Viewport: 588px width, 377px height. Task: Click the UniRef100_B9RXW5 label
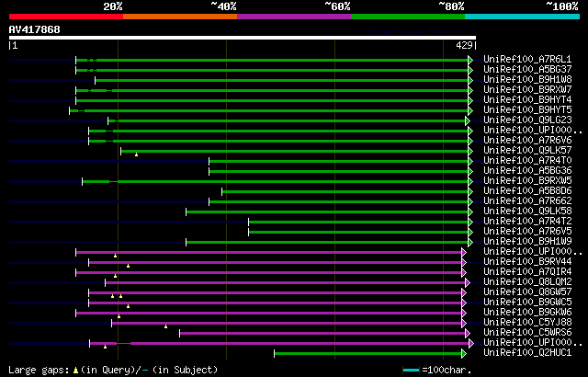pos(527,181)
